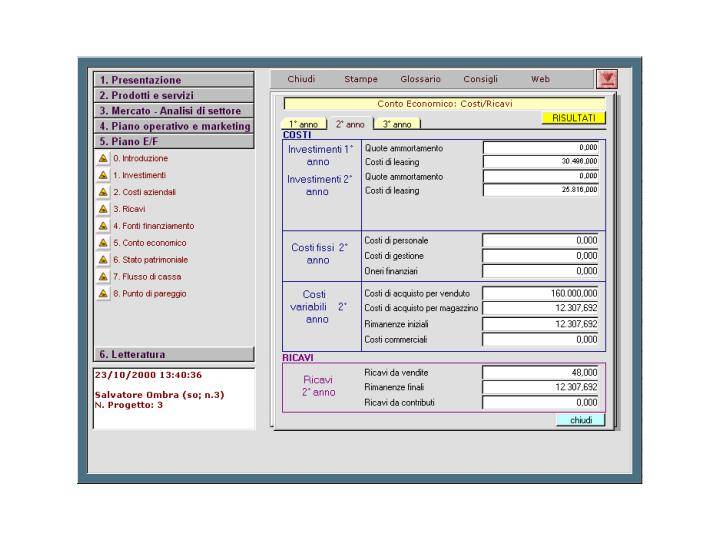This screenshot has width=720, height=540.
Task: Open the 1. Investimenti item
Action: click(140, 175)
